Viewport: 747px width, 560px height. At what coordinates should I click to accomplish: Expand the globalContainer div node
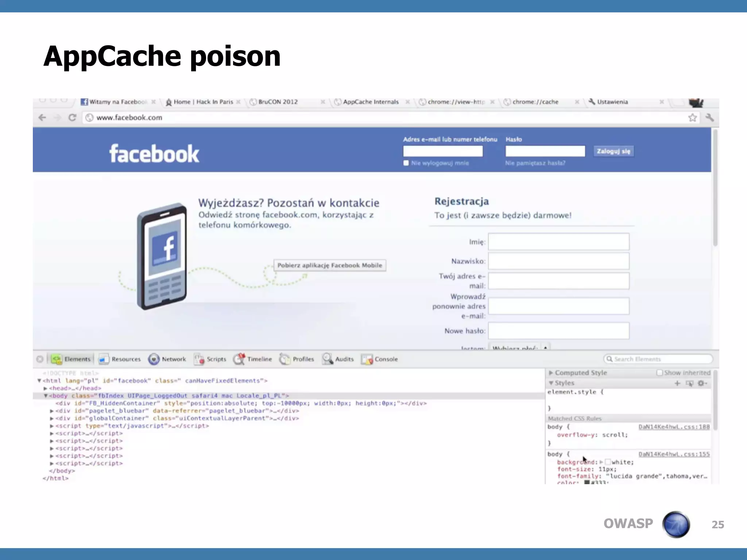click(52, 419)
